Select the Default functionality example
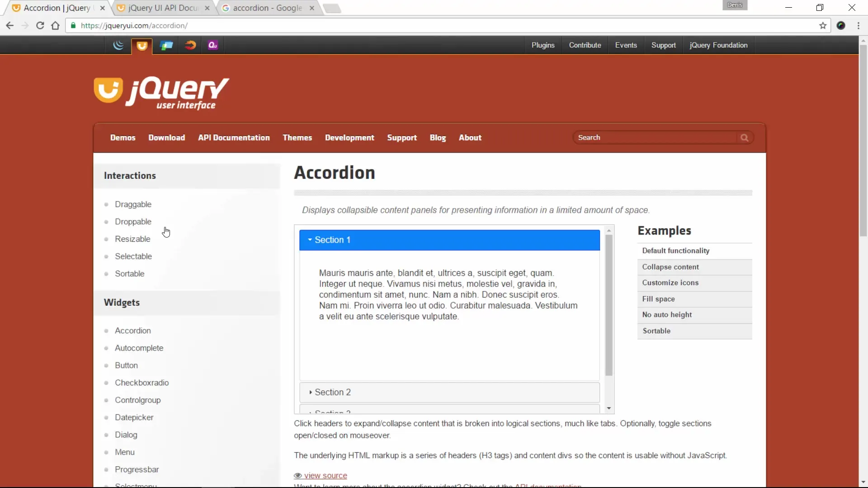The width and height of the screenshot is (868, 488). (x=694, y=251)
